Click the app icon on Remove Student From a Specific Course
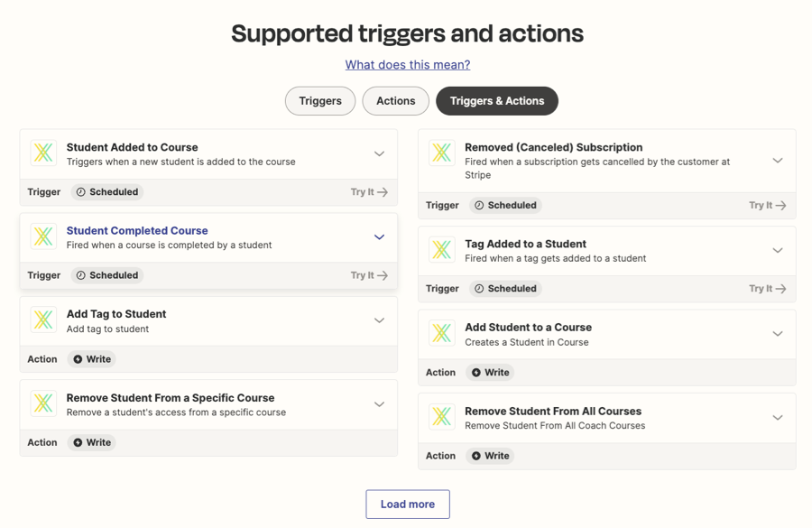This screenshot has height=528, width=812. pos(43,403)
